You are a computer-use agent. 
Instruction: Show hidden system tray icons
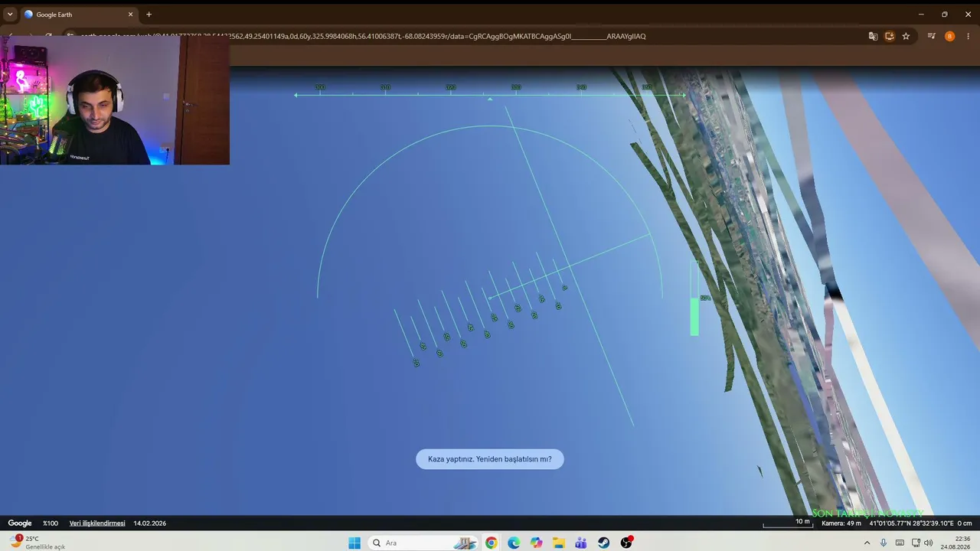[x=867, y=543]
